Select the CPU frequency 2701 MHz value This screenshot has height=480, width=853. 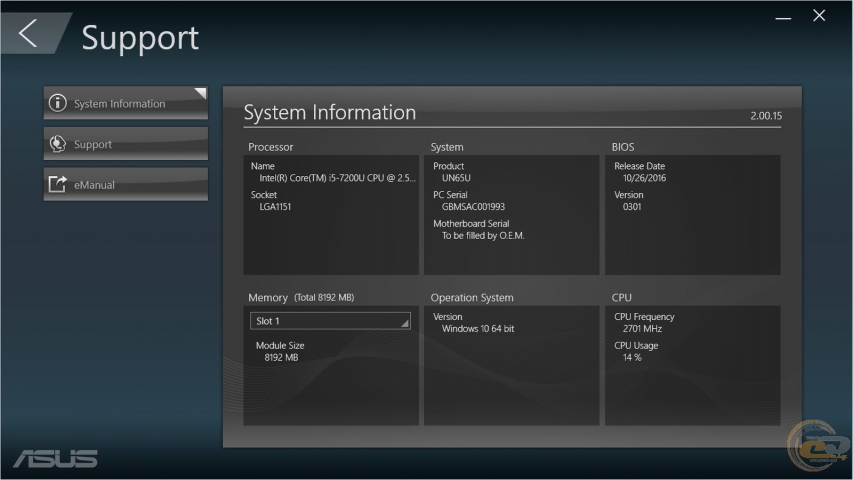pyautogui.click(x=642, y=329)
